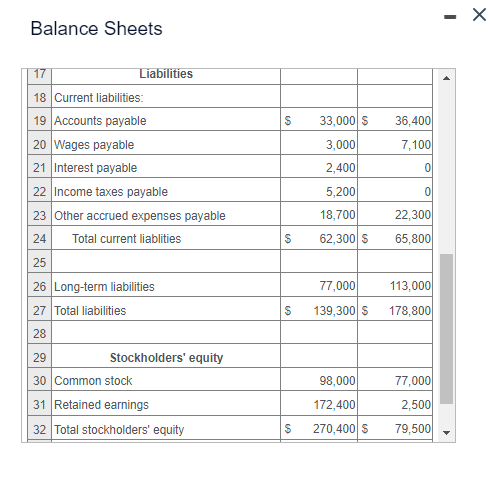Click Wages payable value 3,000
This screenshot has width=491, height=485.
(340, 145)
